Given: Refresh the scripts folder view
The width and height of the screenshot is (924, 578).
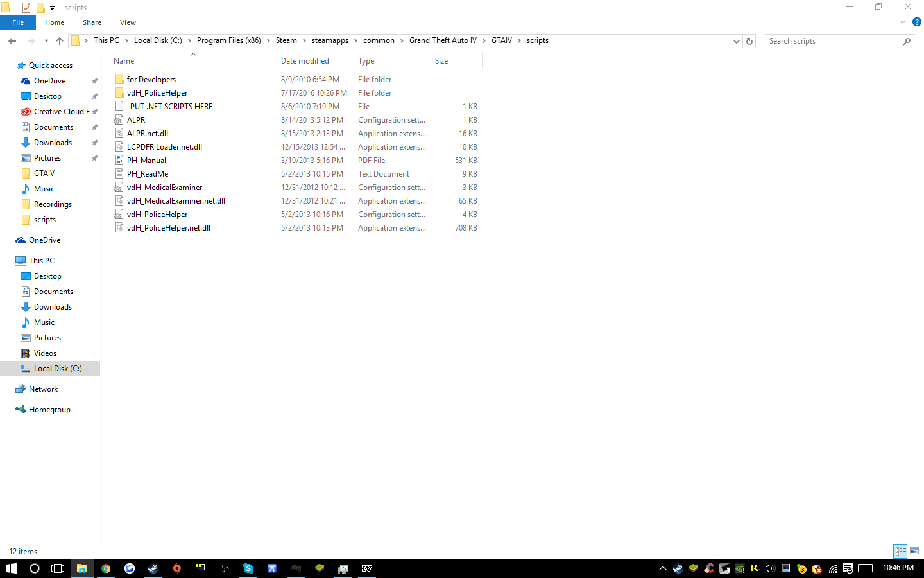Looking at the screenshot, I should (749, 41).
